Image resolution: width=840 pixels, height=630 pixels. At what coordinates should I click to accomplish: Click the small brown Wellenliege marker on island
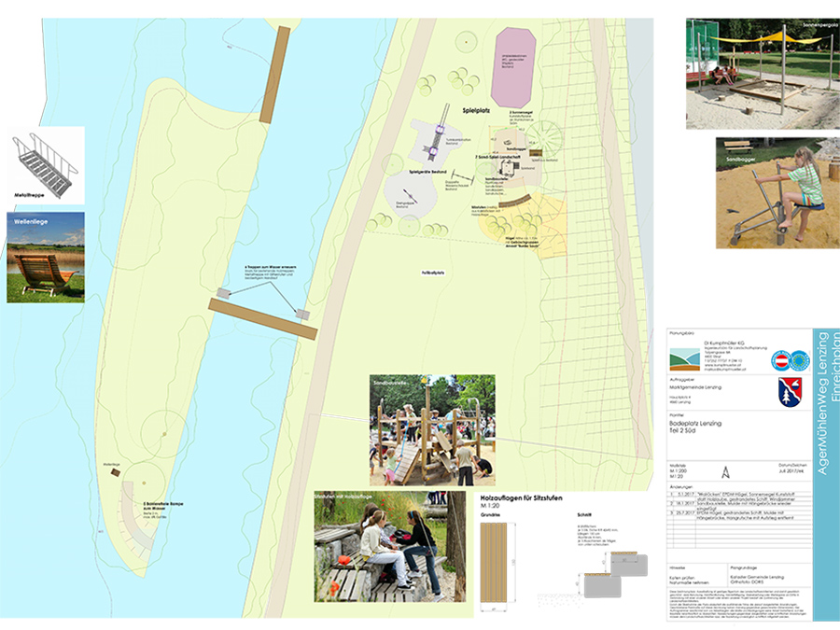(x=115, y=472)
